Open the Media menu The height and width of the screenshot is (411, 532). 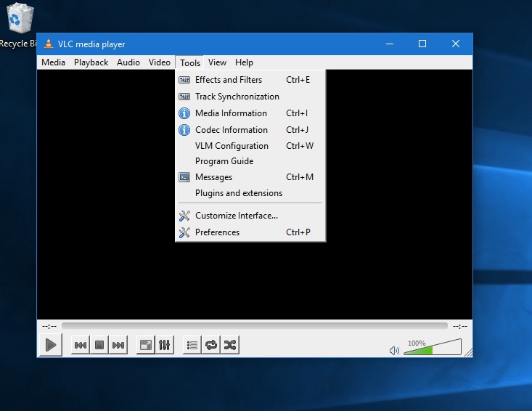(x=53, y=62)
